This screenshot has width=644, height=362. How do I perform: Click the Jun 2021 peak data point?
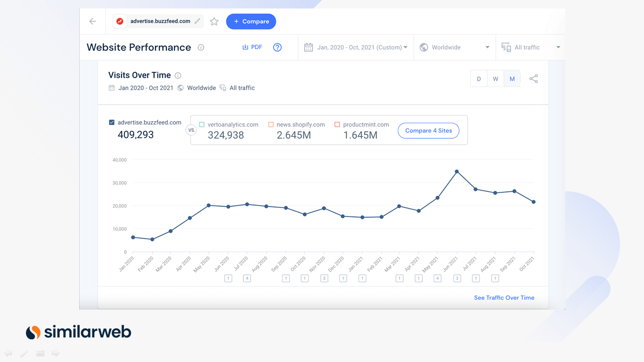point(457,172)
